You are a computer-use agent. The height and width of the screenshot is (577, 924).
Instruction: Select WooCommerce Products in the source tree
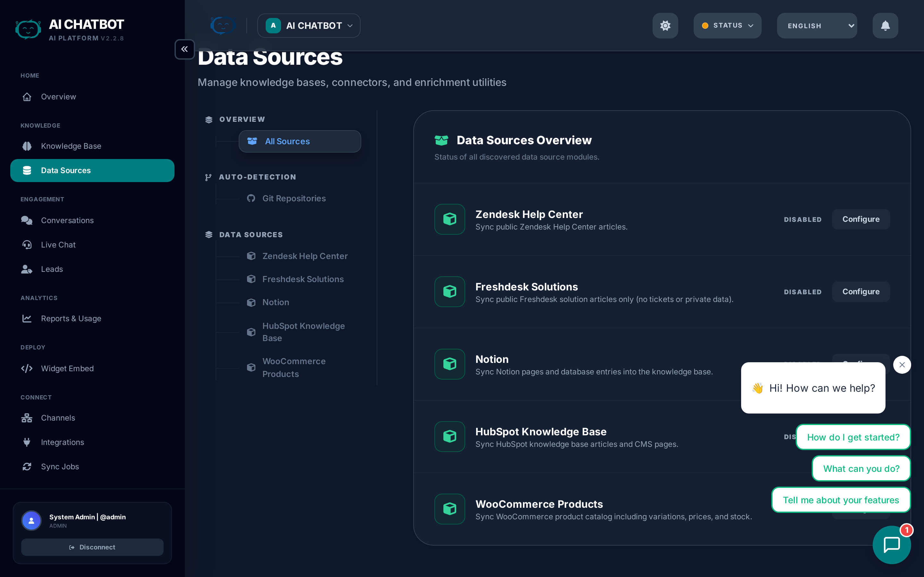click(294, 367)
